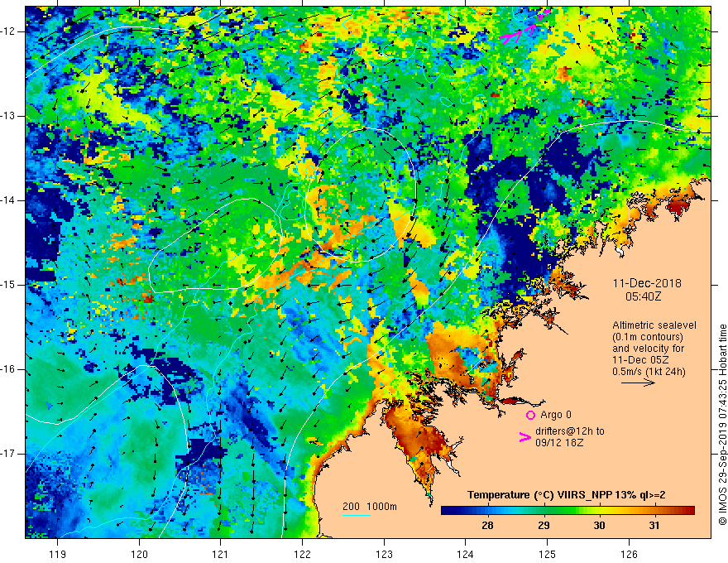This screenshot has width=728, height=563.
Task: Click latitude axis label -13
Action: [8, 116]
